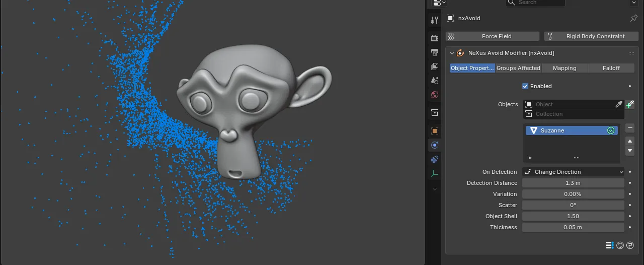The height and width of the screenshot is (265, 644).
Task: Click the eyedropper in the Object field
Action: coord(619,104)
